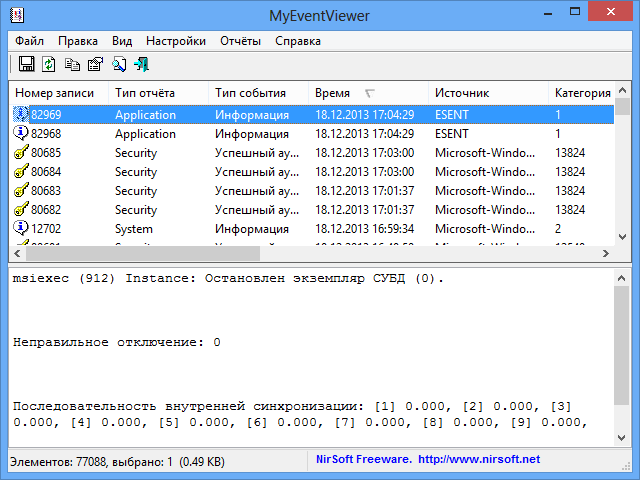Screen dimensions: 640x480
Task: Open the Настройки menu
Action: [176, 41]
